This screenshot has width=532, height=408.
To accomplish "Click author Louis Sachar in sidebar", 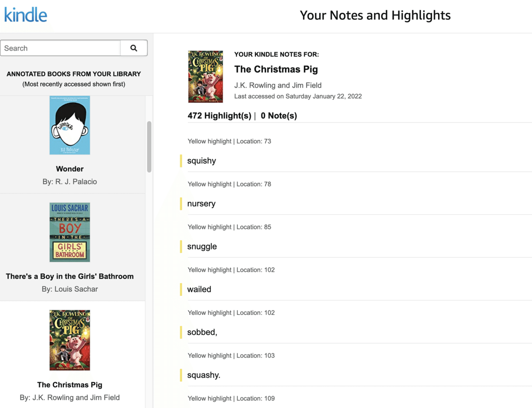I will click(70, 289).
